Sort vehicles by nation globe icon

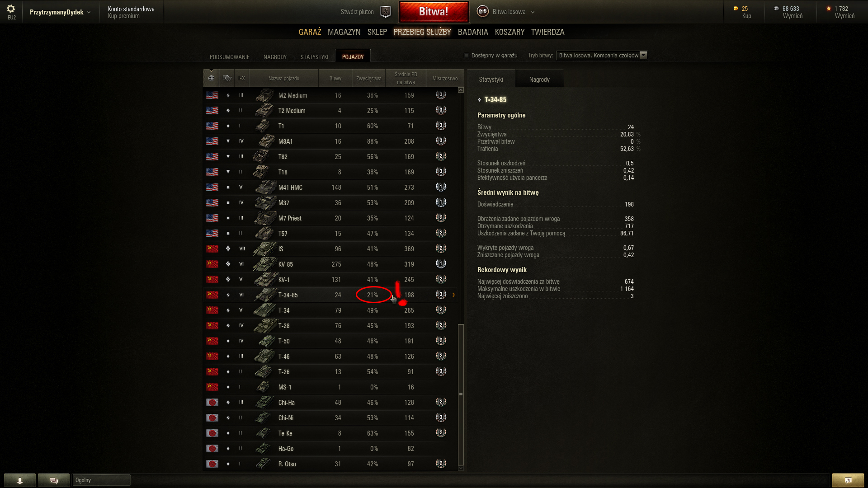coord(211,78)
